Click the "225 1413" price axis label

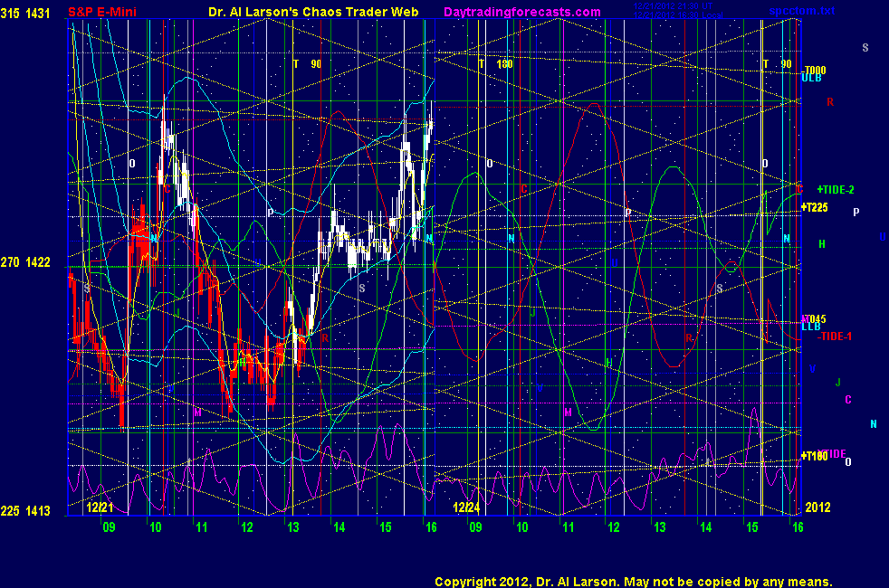[x=25, y=511]
